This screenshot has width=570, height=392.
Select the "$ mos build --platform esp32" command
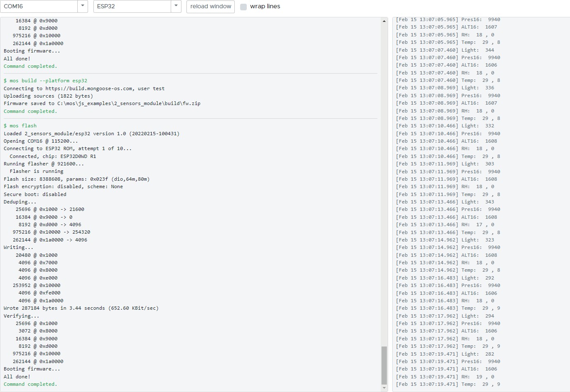[x=45, y=81]
